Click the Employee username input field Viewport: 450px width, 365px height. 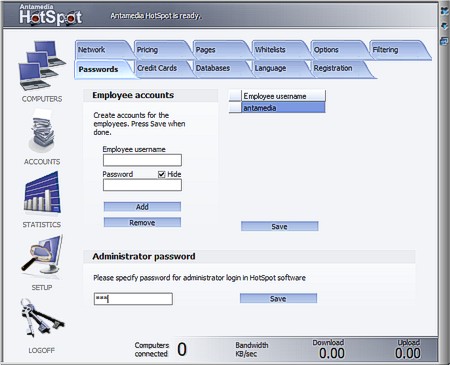pyautogui.click(x=142, y=160)
